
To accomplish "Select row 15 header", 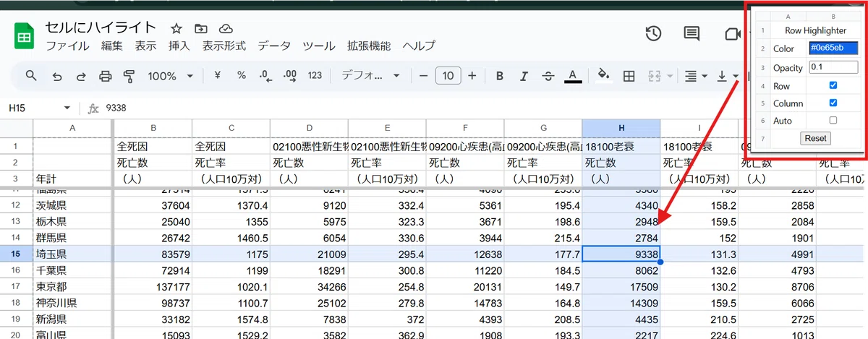I will click(x=16, y=254).
